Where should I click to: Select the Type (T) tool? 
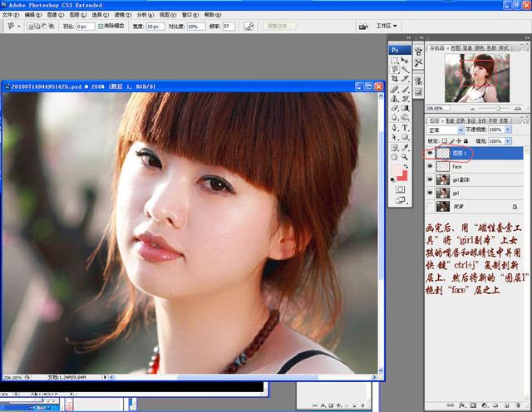(405, 128)
